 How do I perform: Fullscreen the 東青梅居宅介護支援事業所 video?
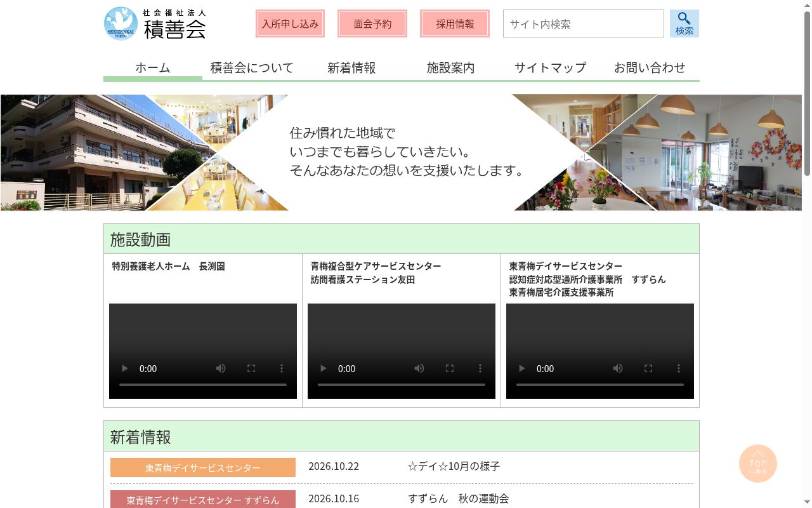coord(648,368)
